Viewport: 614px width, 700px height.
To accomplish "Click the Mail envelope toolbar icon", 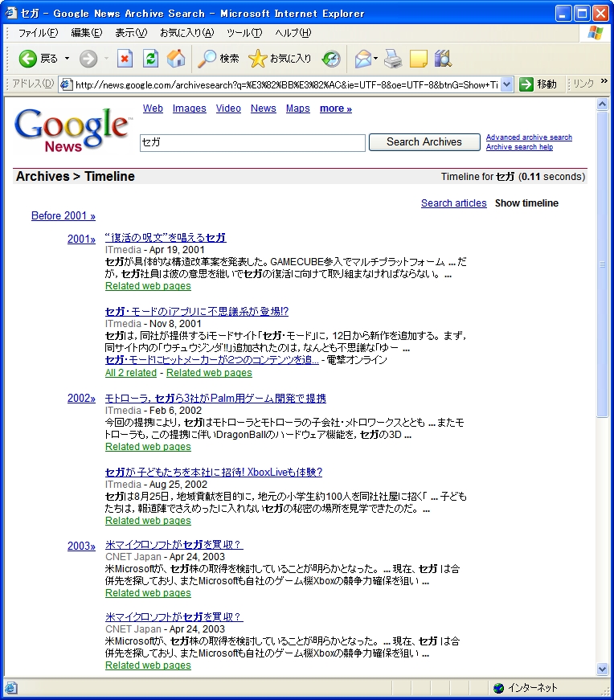I will [362, 59].
